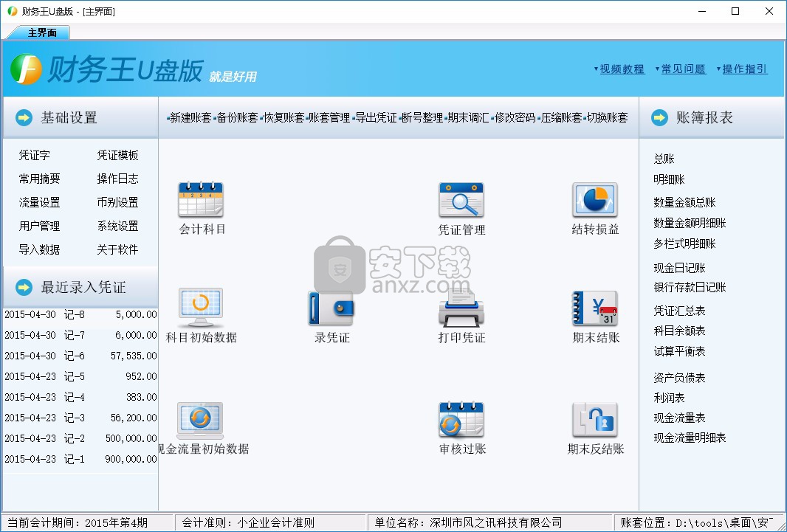Switch to the 主界面 tab

click(x=41, y=32)
